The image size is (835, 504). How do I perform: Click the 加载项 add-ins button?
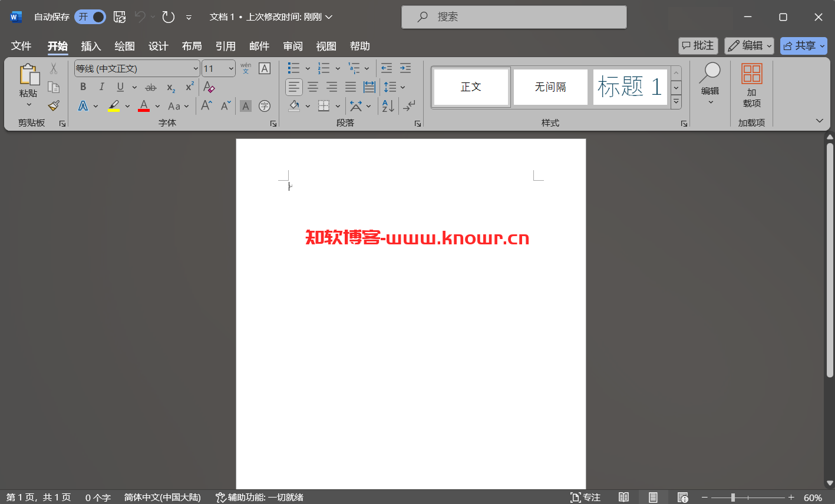(752, 85)
